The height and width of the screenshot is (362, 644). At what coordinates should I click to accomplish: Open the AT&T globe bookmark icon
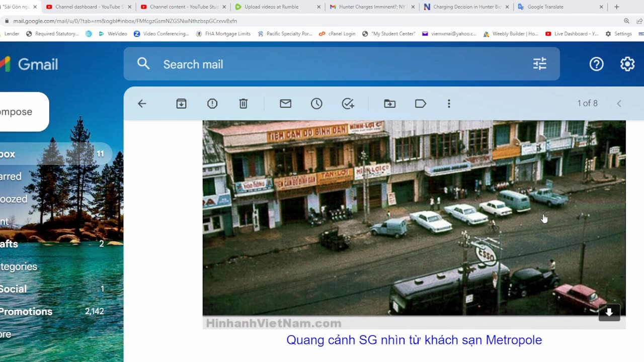click(89, 34)
